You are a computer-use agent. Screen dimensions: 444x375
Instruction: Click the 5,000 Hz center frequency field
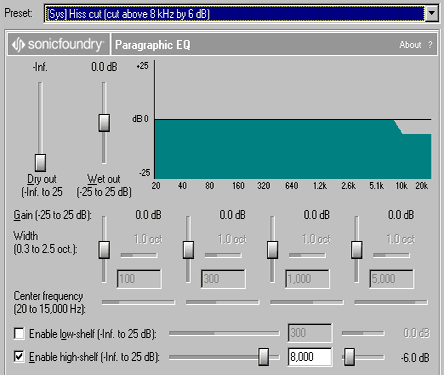[x=391, y=279]
